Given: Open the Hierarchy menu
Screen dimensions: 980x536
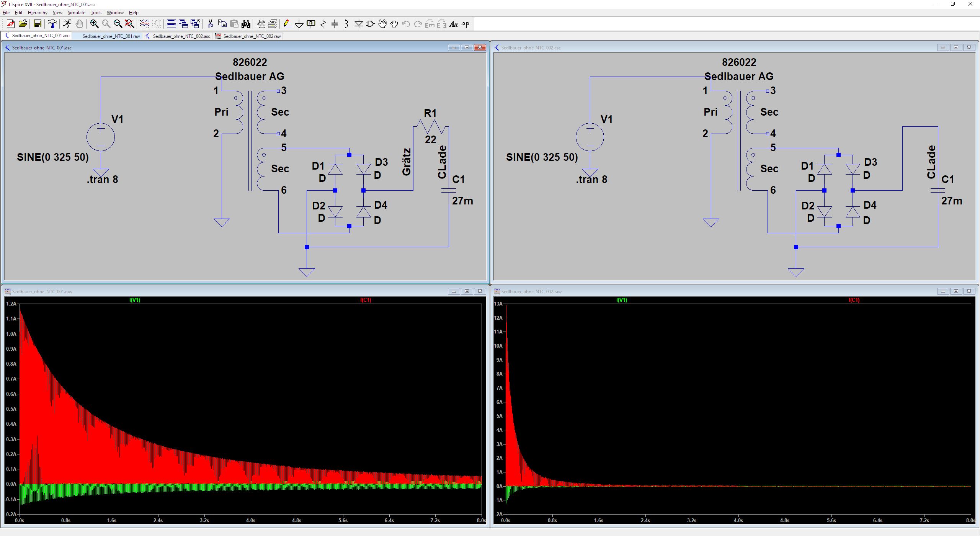Looking at the screenshot, I should point(38,13).
